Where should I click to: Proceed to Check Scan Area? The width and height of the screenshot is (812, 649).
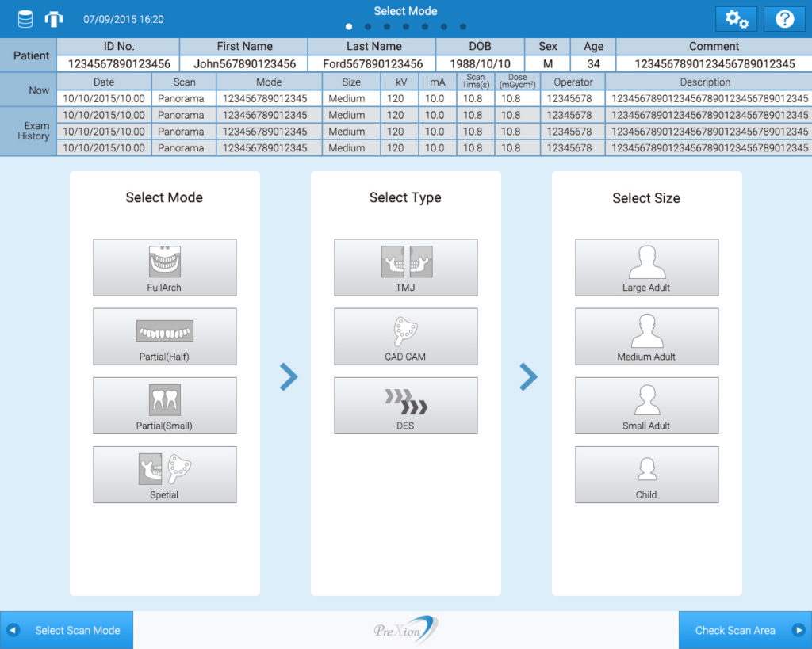tap(745, 630)
